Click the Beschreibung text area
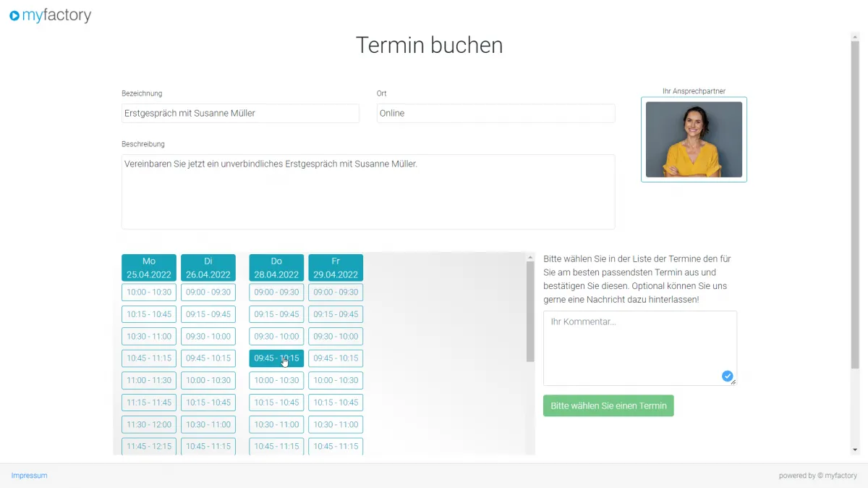Screen dimensions: 868x488 pyautogui.click(x=368, y=192)
